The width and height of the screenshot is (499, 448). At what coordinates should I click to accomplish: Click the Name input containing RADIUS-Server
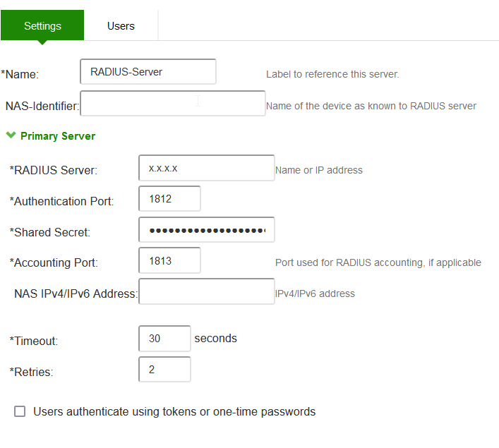pos(148,71)
